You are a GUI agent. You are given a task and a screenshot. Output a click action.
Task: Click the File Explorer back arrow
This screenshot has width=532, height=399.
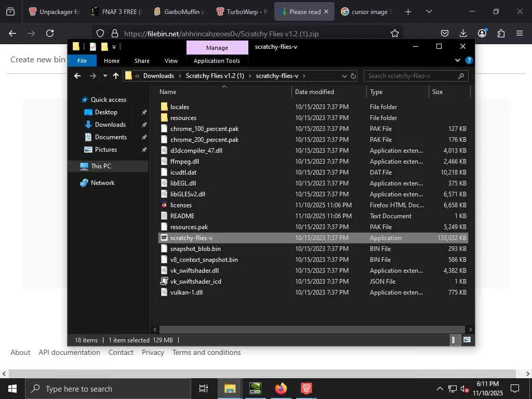tap(77, 76)
